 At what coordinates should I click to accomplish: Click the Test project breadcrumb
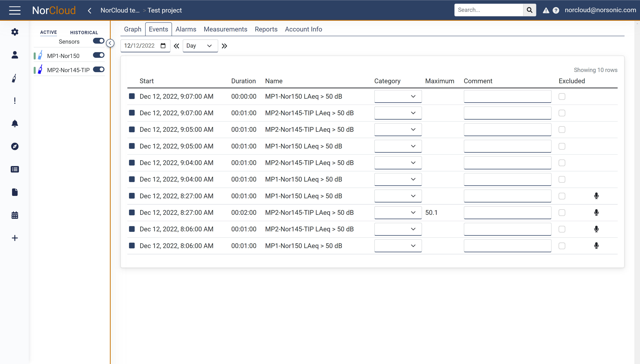coord(165,10)
